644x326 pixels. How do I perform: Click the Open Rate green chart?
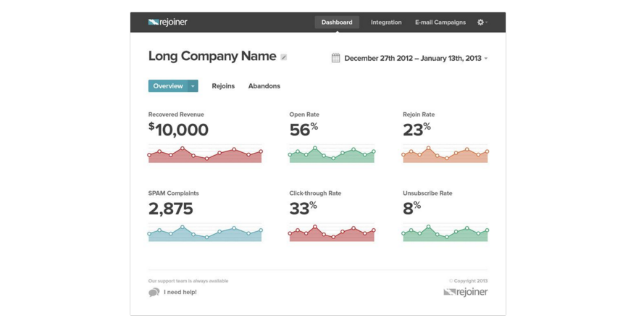tap(332, 155)
